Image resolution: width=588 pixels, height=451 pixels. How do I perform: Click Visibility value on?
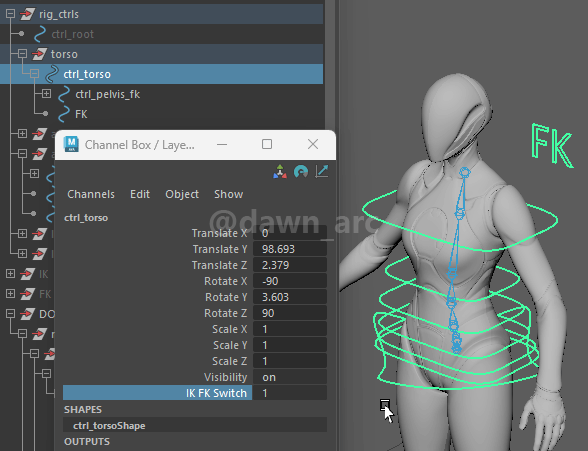(x=290, y=377)
